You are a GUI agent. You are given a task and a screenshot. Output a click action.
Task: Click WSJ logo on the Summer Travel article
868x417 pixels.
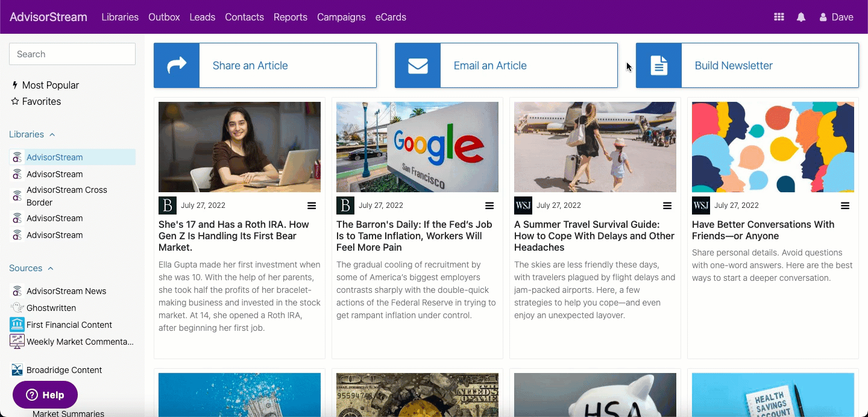[x=523, y=205]
